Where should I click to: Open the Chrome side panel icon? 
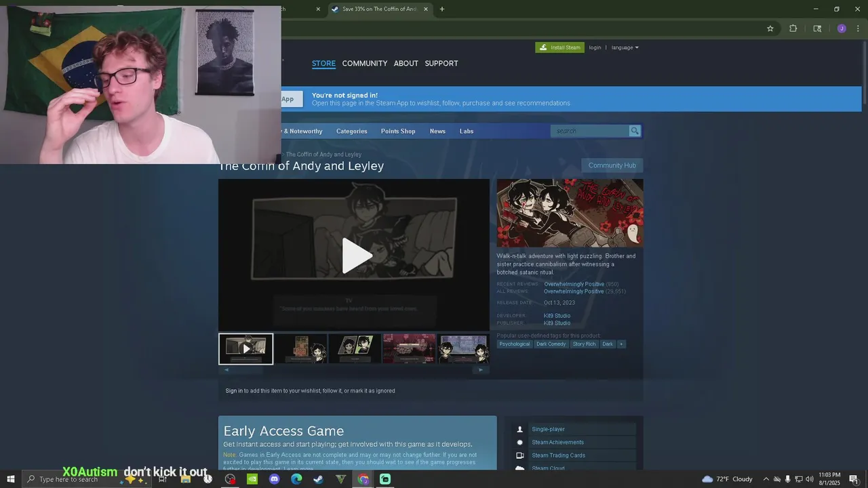[817, 28]
